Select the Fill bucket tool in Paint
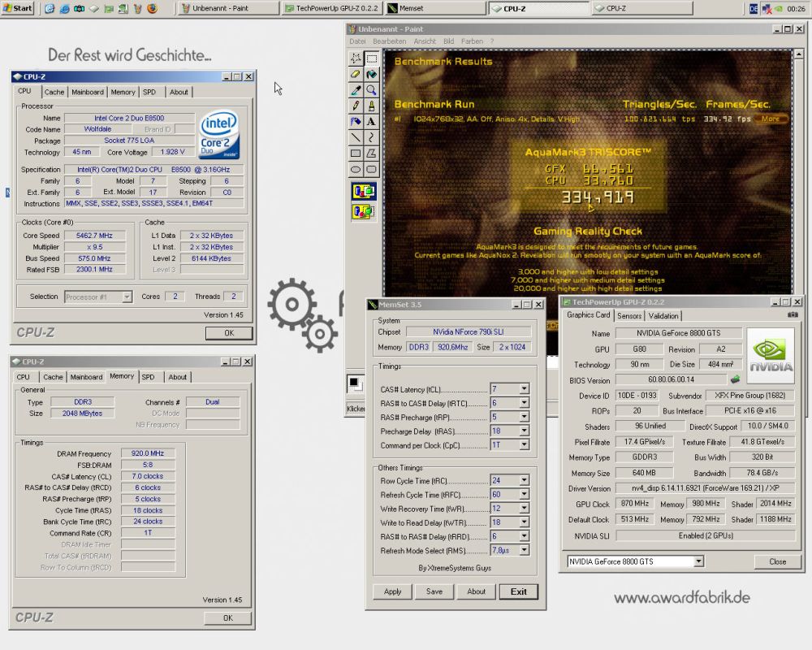Image resolution: width=812 pixels, height=650 pixels. (371, 74)
